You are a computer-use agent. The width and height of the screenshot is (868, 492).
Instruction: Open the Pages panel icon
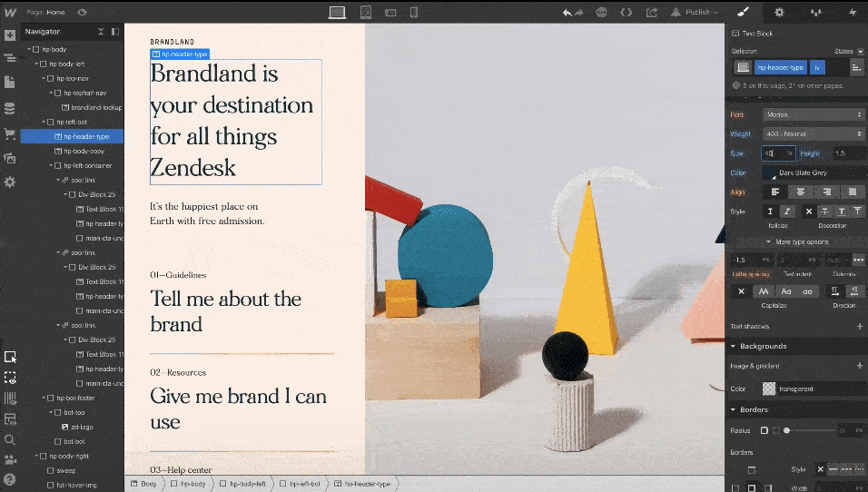tap(10, 82)
